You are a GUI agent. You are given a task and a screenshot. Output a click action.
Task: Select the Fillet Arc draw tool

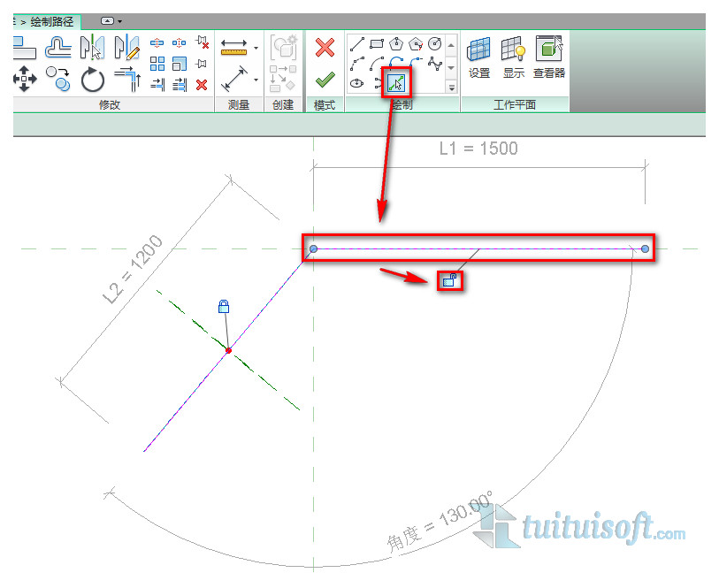416,62
